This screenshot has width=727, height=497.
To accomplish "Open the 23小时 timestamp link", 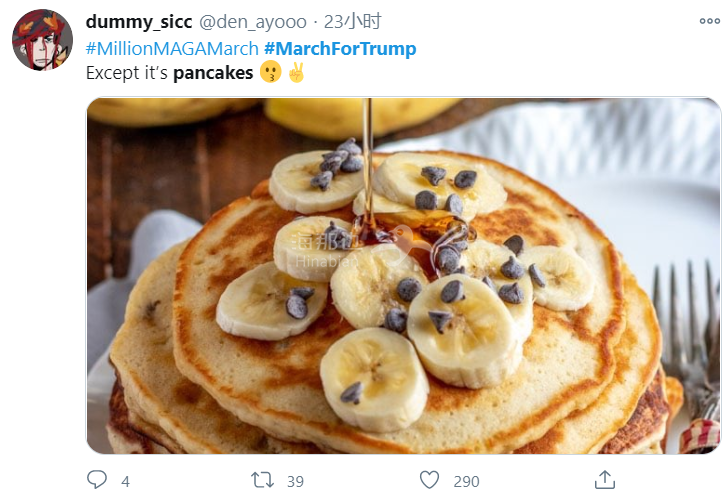I will coord(352,22).
